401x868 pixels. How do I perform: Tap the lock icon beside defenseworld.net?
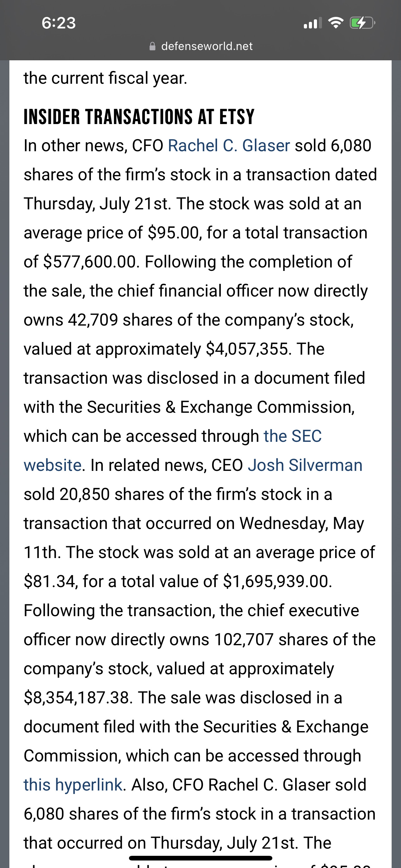[x=152, y=46]
